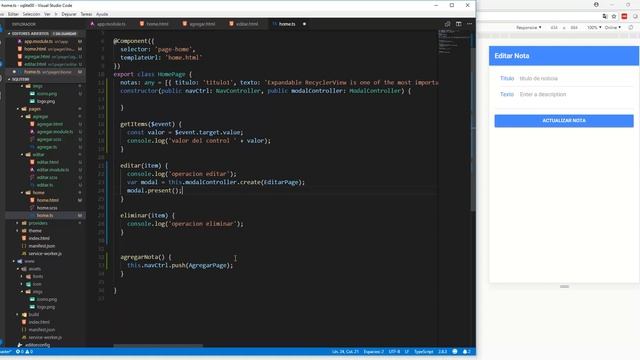Click the rotate device icon in the browser toolbar
Viewport: 640px width, 360px height.
[631, 27]
